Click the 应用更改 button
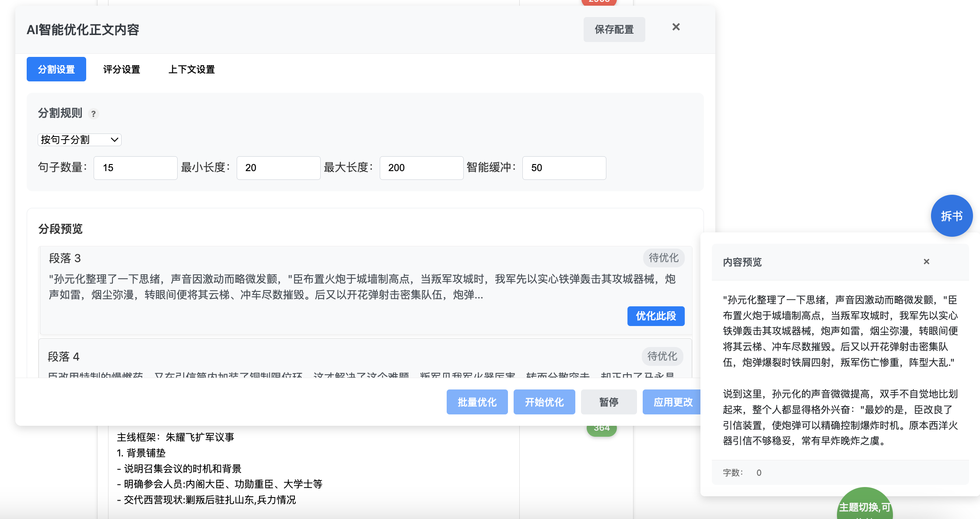Image resolution: width=980 pixels, height=519 pixels. pyautogui.click(x=672, y=402)
